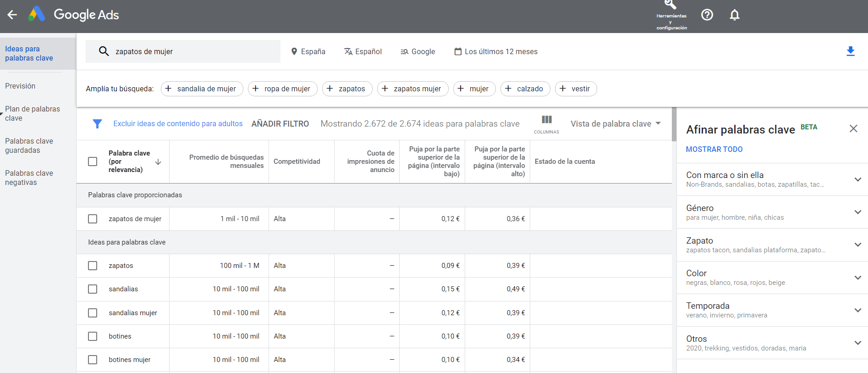Check the 'sandalias mujer' row checkbox
The width and height of the screenshot is (868, 373).
click(93, 313)
